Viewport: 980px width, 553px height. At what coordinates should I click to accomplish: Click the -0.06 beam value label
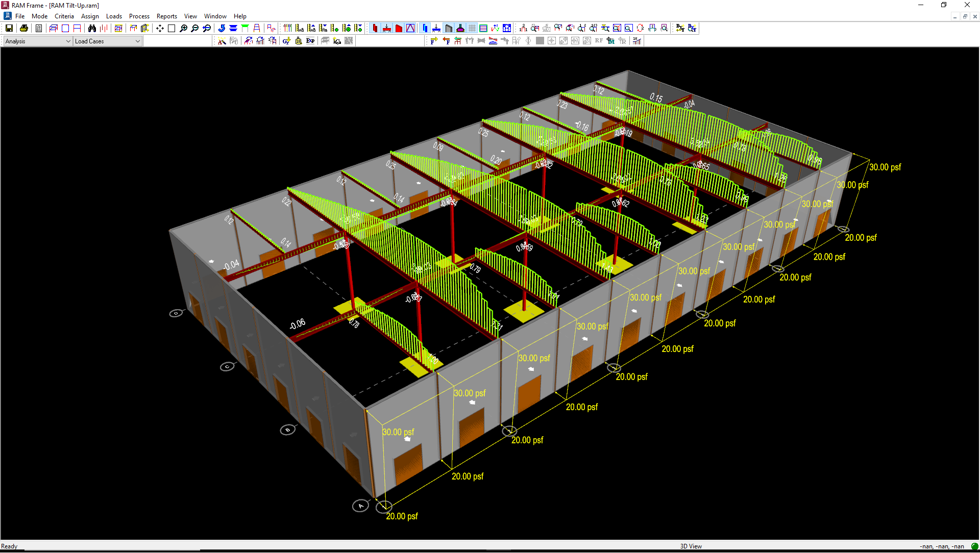point(298,323)
